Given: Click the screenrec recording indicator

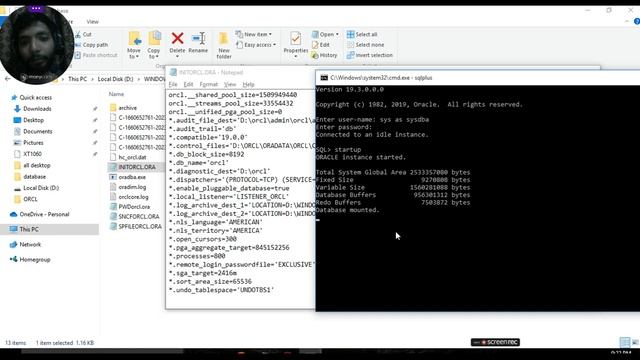Looking at the screenshot, I should coord(495,342).
